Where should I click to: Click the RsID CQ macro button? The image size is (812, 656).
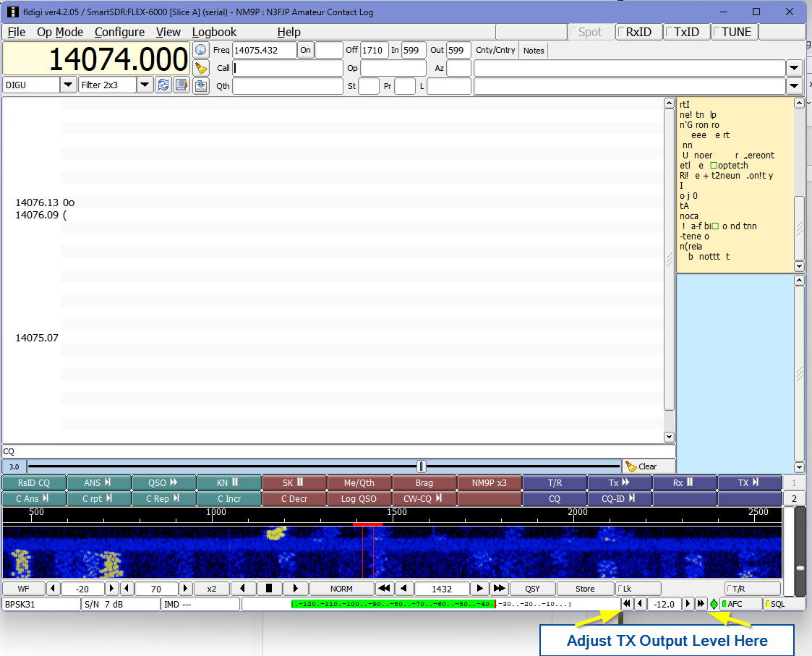34,482
